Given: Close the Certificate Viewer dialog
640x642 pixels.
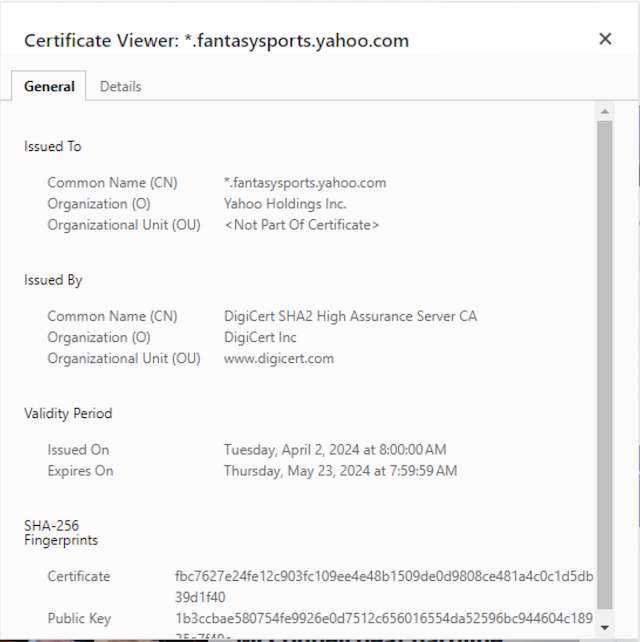Looking at the screenshot, I should [605, 39].
